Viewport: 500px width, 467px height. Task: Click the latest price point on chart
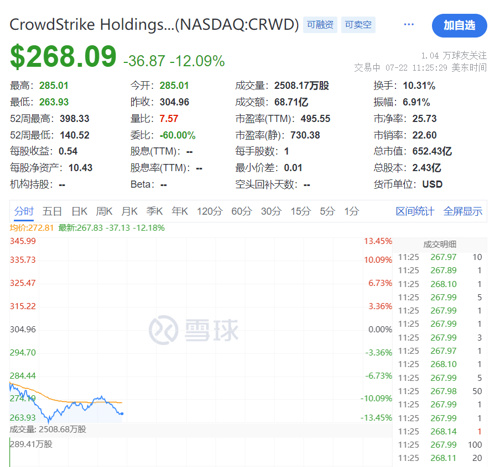122,414
